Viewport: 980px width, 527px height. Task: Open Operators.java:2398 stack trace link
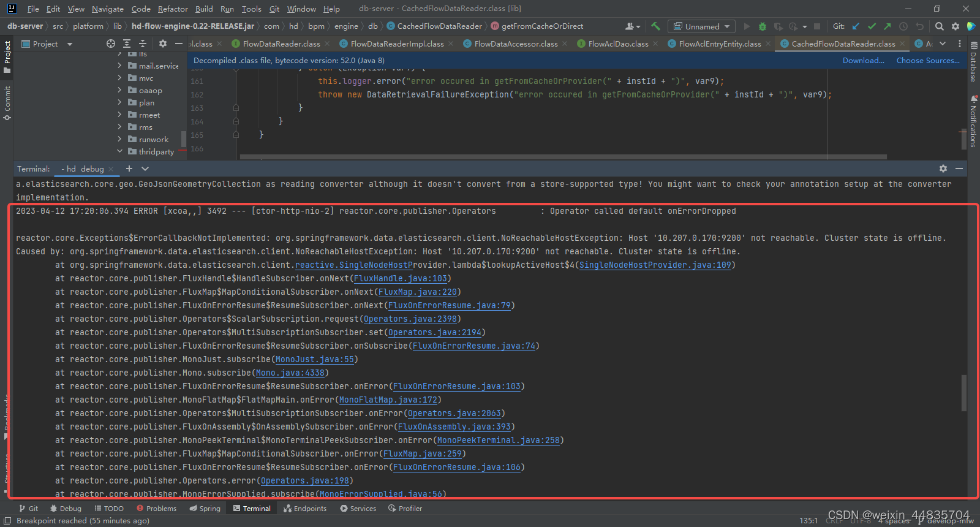coord(410,319)
